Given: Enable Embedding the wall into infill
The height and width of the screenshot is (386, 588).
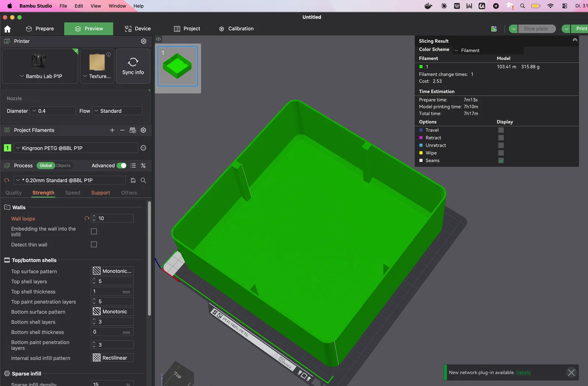Looking at the screenshot, I should tap(94, 231).
